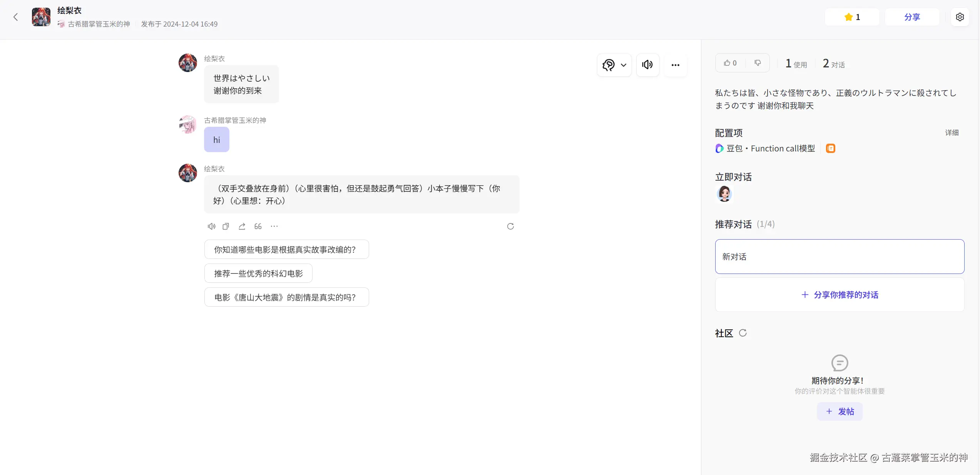Regenerate the response with refresh icon
The height and width of the screenshot is (475, 980).
point(510,226)
